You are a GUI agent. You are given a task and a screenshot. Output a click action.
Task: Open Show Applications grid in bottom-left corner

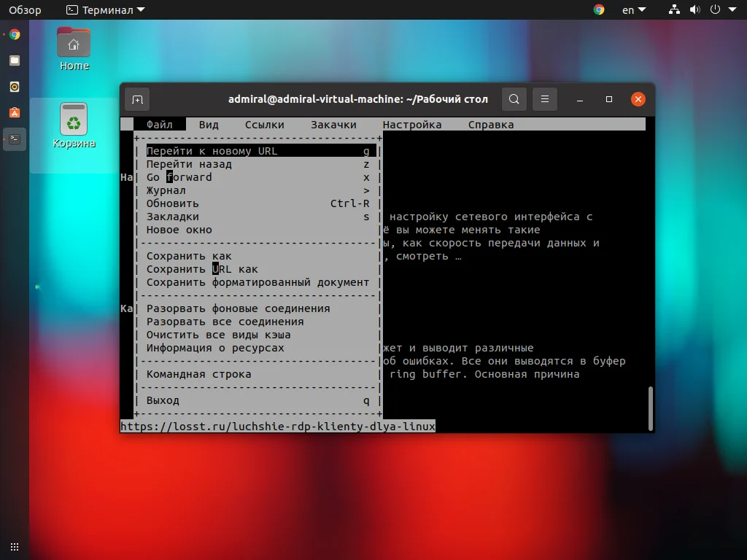(x=14, y=546)
